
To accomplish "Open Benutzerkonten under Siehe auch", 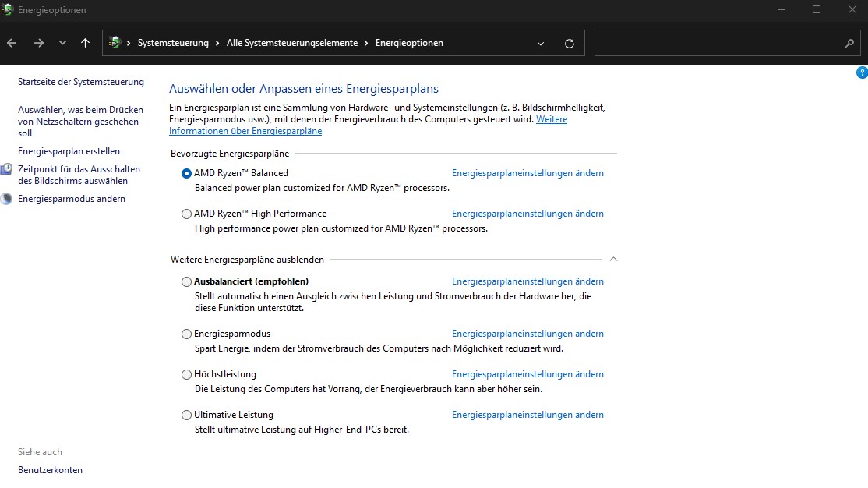I will (50, 470).
